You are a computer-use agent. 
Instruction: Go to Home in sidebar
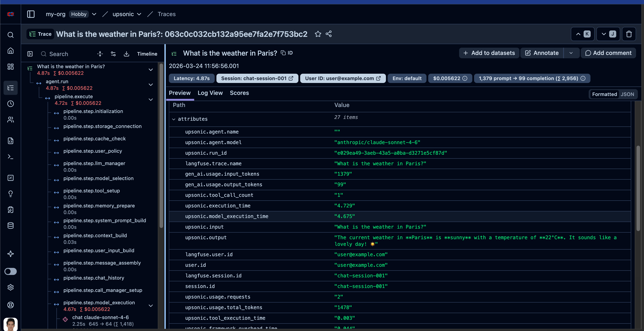tap(11, 51)
